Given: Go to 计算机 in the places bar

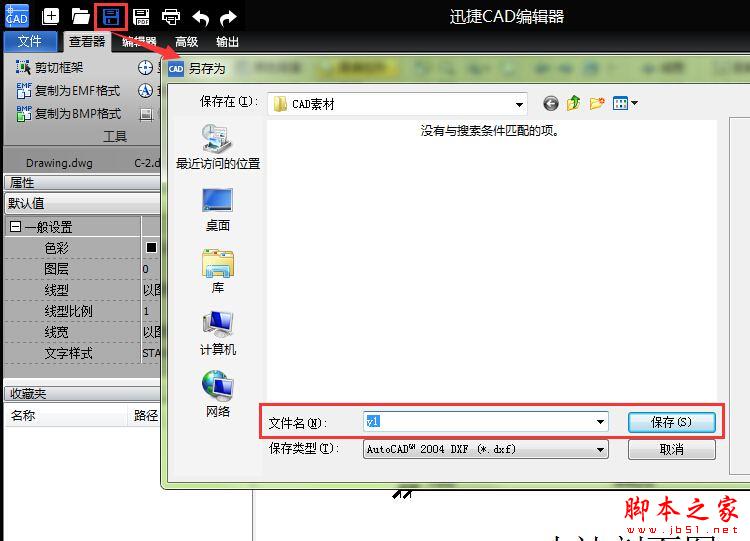Looking at the screenshot, I should click(218, 333).
